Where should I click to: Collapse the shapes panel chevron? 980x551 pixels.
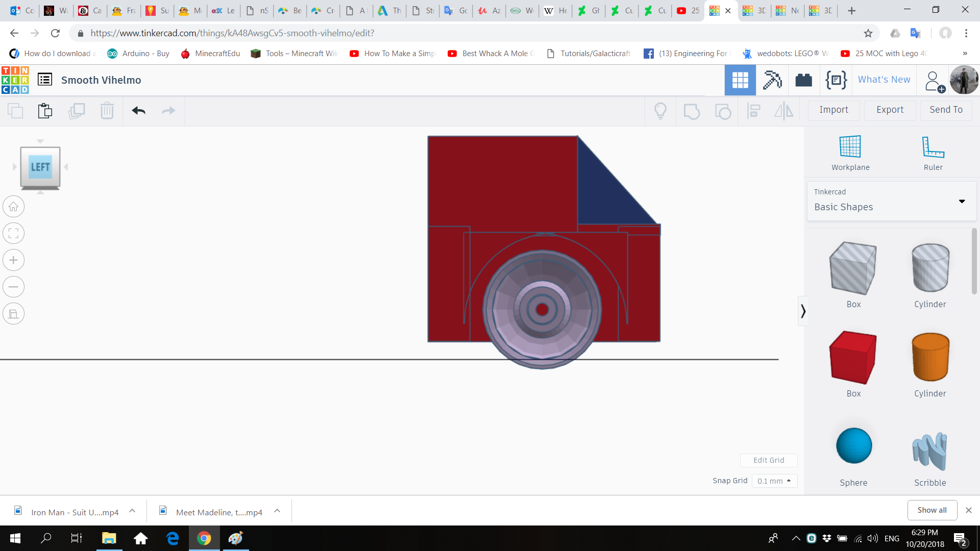[x=803, y=311]
